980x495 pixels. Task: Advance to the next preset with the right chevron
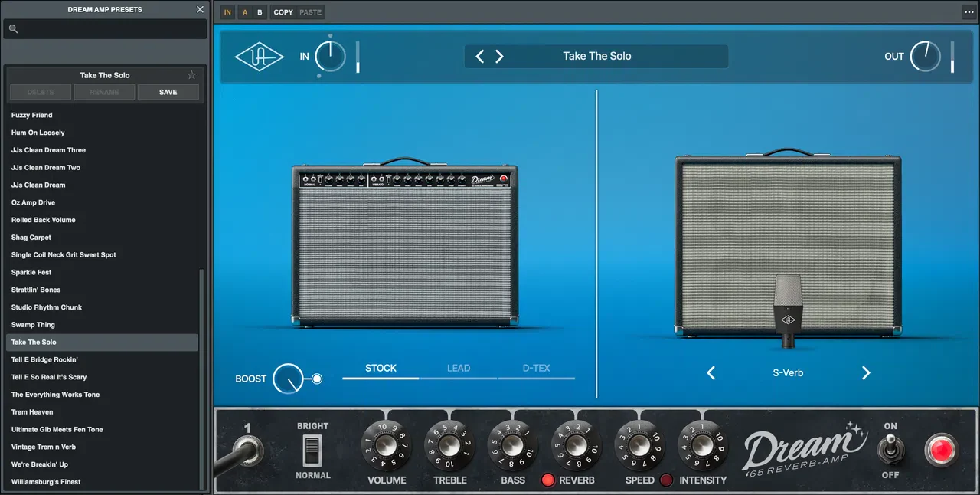(499, 56)
